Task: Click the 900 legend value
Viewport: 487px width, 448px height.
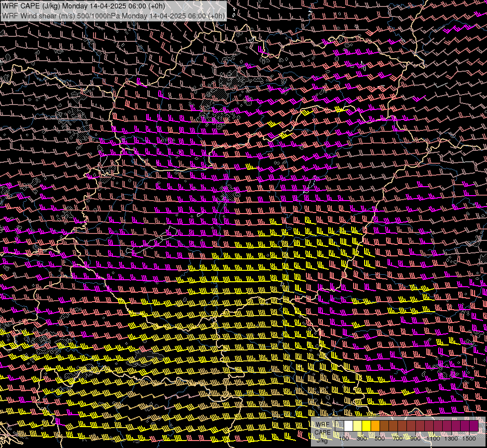Action: [x=415, y=439]
